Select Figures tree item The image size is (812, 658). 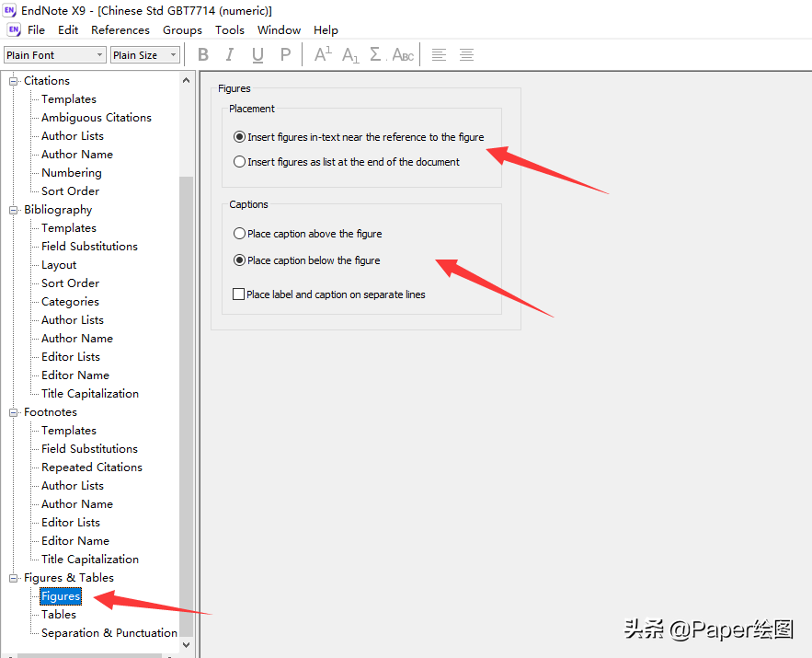[61, 595]
